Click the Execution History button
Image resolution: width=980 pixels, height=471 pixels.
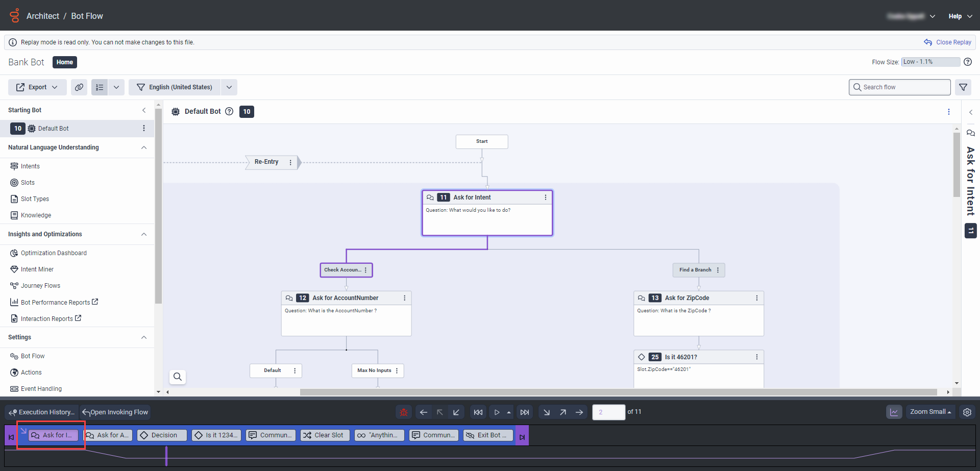(42, 412)
